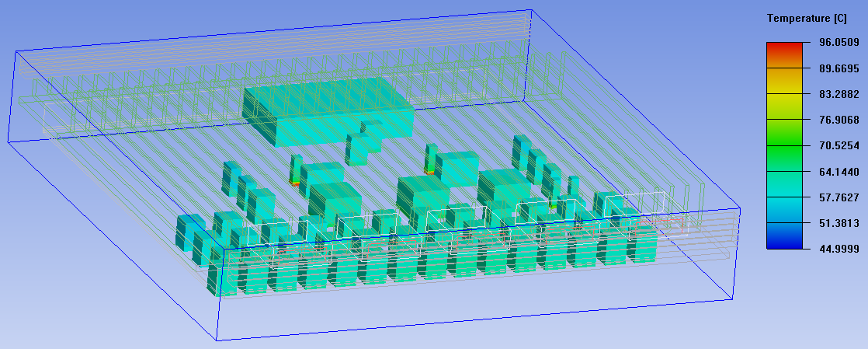The width and height of the screenshot is (868, 349).
Task: Click the red band of the temperature legend
Action: (x=784, y=54)
